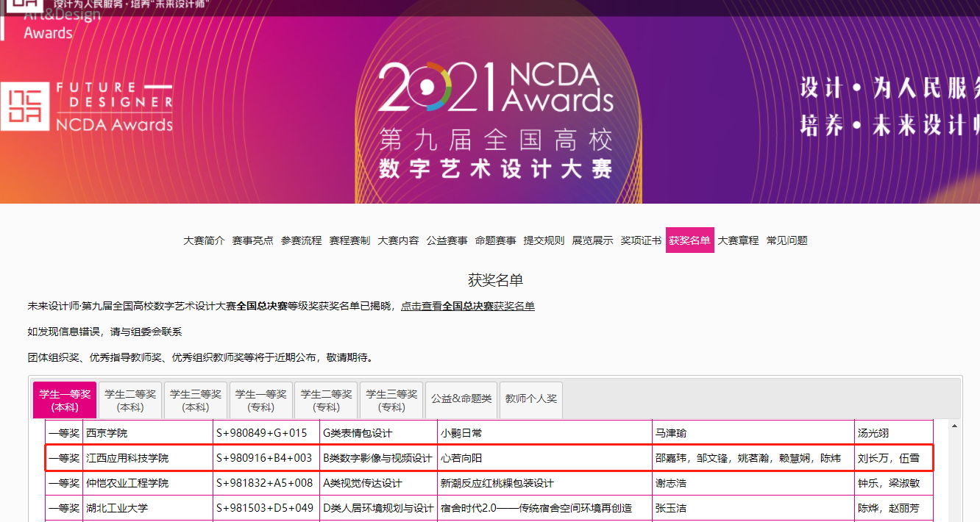Viewport: 980px width, 522px height.
Task: Show the 公益&命题类 tab
Action: pyautogui.click(x=461, y=398)
